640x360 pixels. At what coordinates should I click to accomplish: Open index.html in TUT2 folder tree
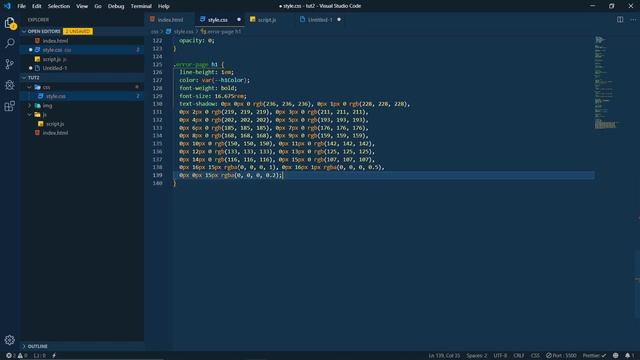82,133
